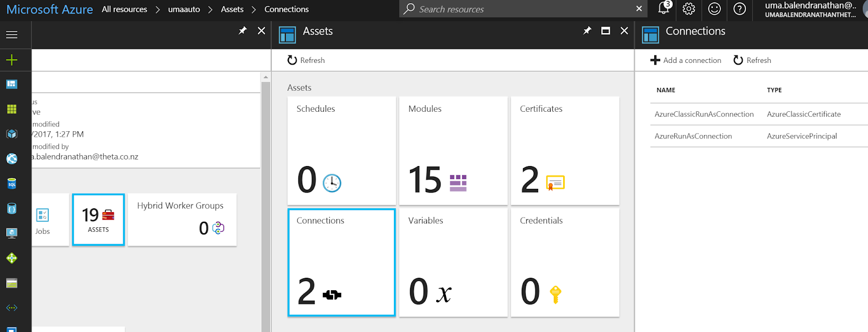868x332 pixels.
Task: Click Add a connection
Action: [686, 60]
